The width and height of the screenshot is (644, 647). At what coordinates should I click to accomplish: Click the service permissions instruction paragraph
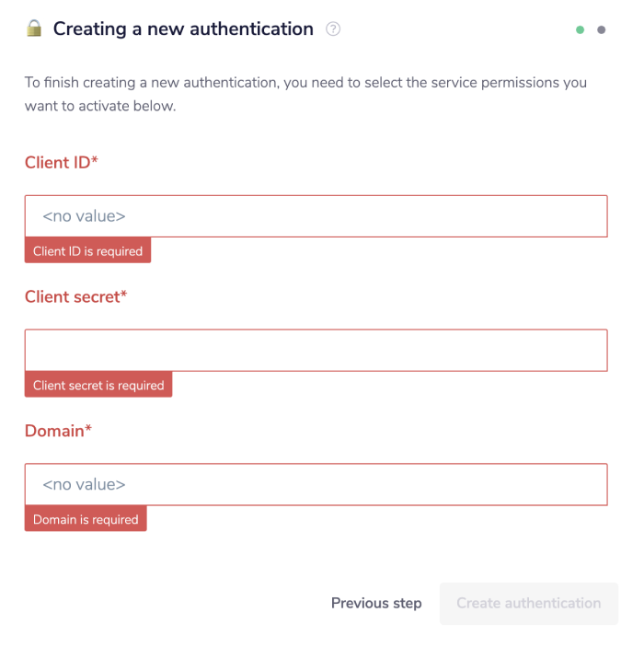305,95
